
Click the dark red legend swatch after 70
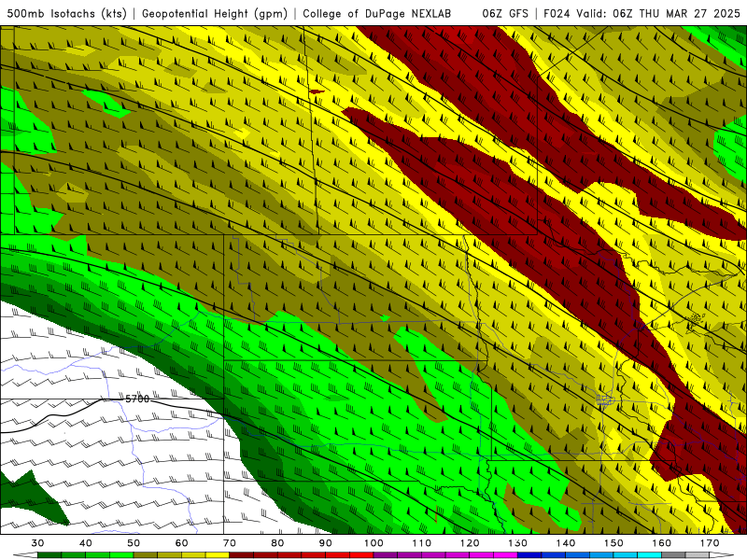click(242, 555)
